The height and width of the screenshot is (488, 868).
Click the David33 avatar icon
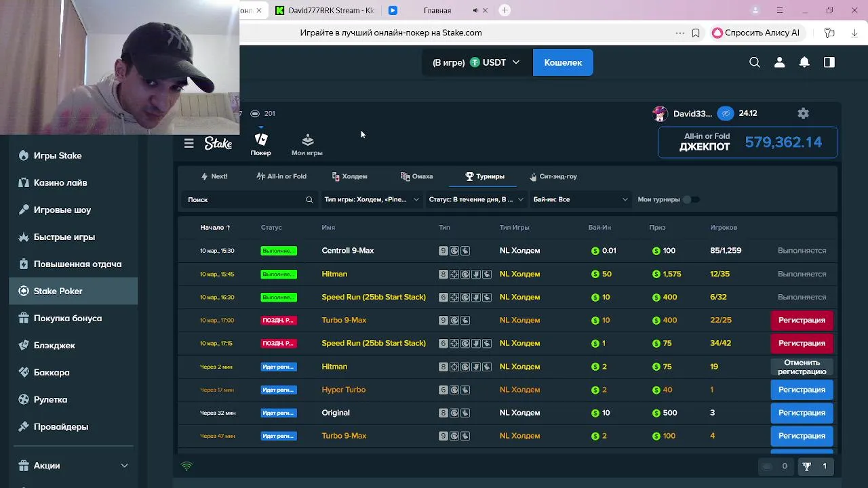pos(660,113)
